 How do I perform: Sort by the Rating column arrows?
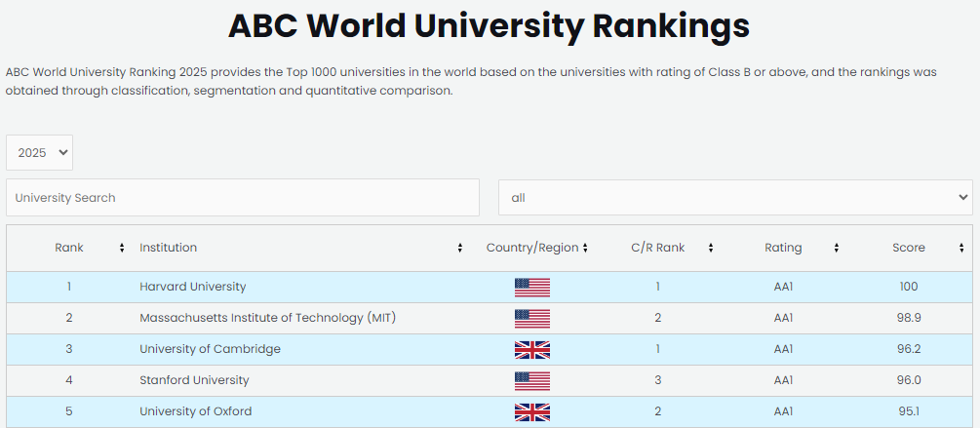(837, 248)
